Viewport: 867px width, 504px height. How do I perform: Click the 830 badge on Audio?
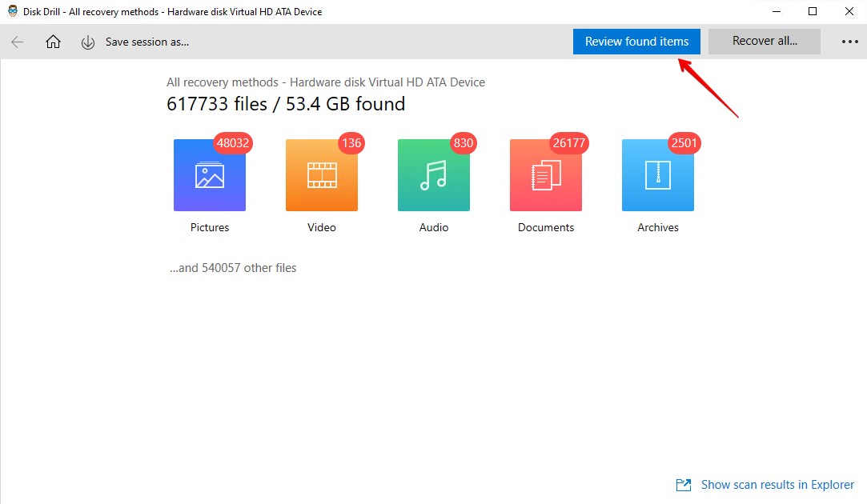[464, 143]
